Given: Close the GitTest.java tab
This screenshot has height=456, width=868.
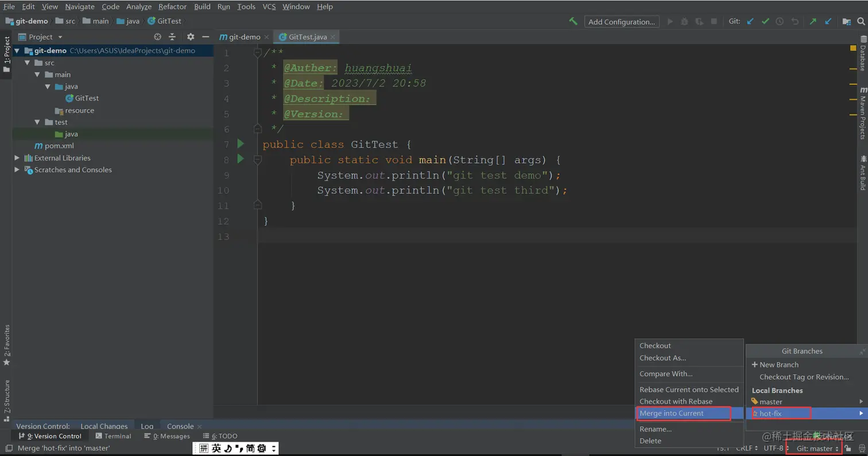Looking at the screenshot, I should coord(332,37).
